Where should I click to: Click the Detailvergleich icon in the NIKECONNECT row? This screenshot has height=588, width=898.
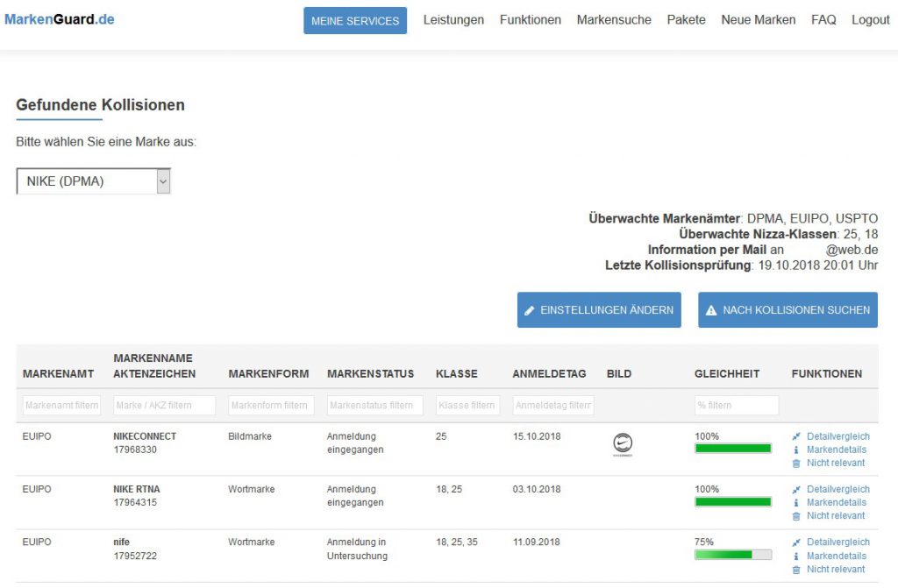point(796,436)
